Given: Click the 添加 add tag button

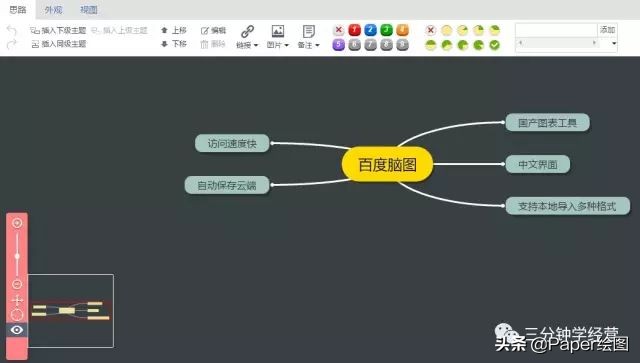Looking at the screenshot, I should pyautogui.click(x=607, y=30).
